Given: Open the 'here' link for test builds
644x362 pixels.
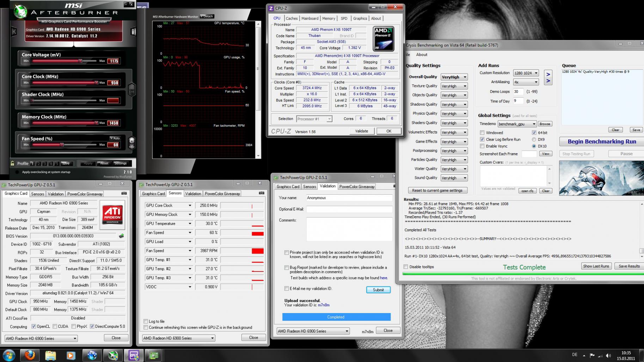Looking at the screenshot, I should 384,278.
